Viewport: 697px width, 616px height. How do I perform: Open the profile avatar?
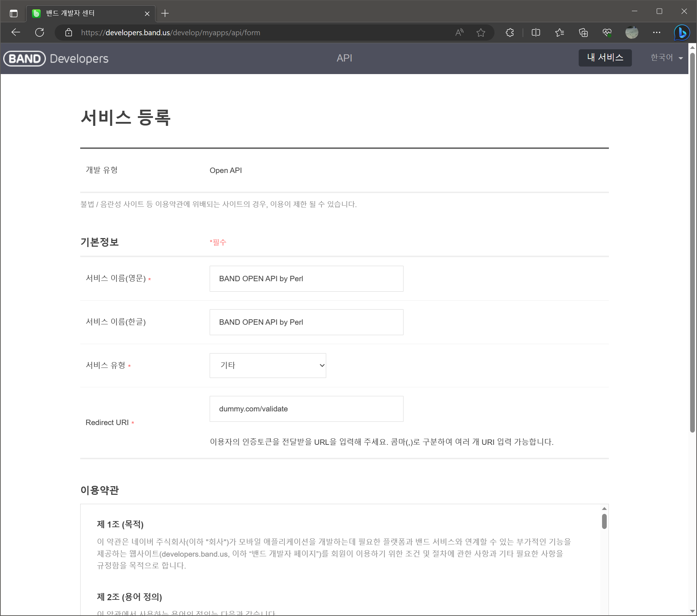632,33
